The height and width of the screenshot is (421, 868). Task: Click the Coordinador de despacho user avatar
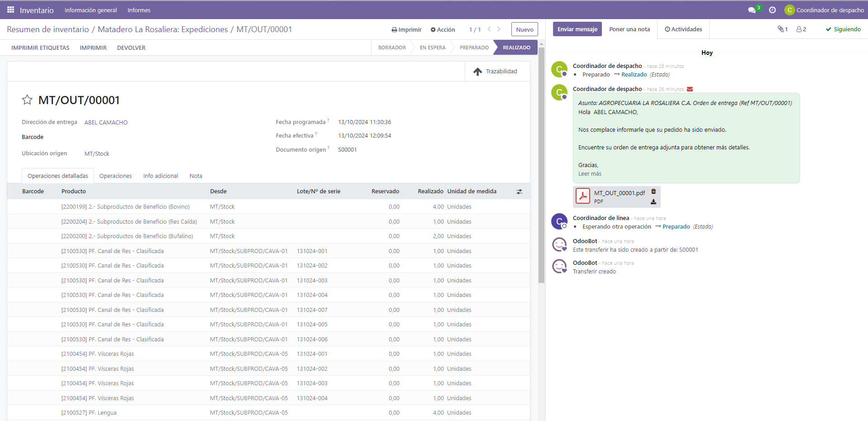tap(789, 10)
